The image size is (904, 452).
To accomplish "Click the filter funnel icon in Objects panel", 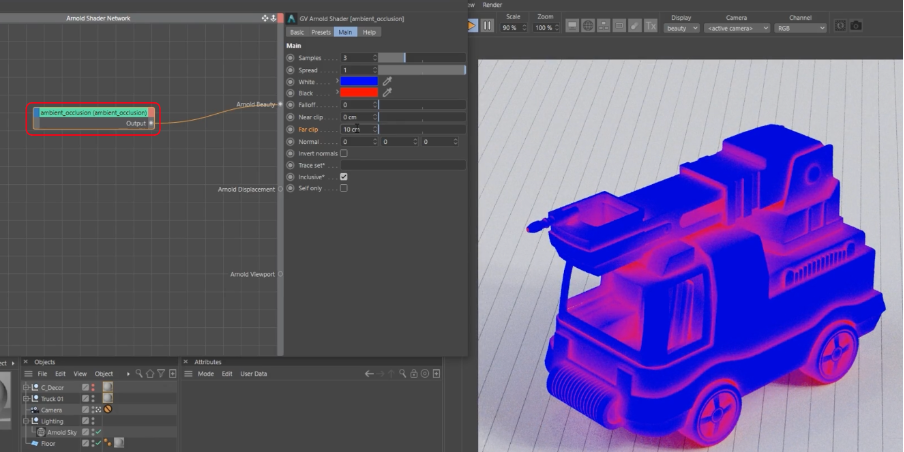I will (x=161, y=374).
